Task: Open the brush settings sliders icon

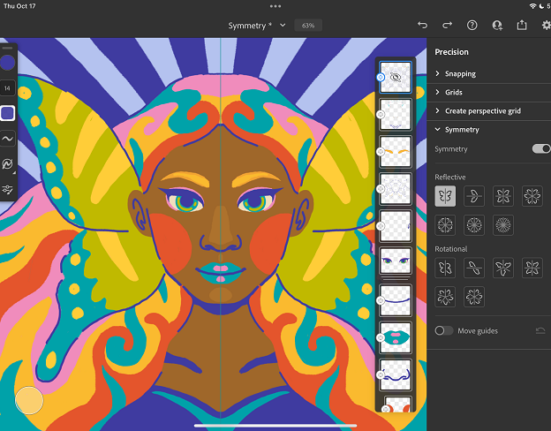Action: coord(7,190)
